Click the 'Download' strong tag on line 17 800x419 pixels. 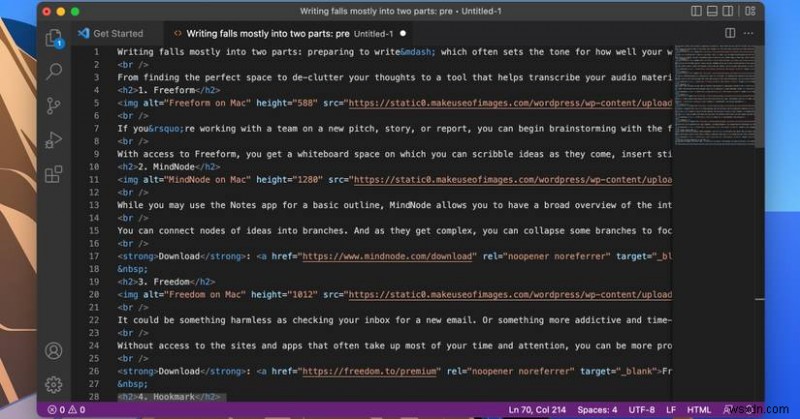(x=179, y=256)
